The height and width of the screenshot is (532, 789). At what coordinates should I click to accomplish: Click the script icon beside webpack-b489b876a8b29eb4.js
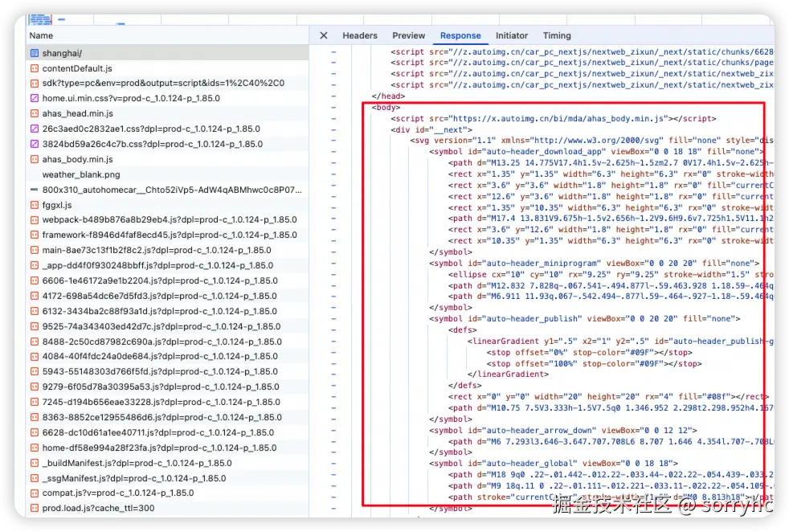(x=35, y=220)
